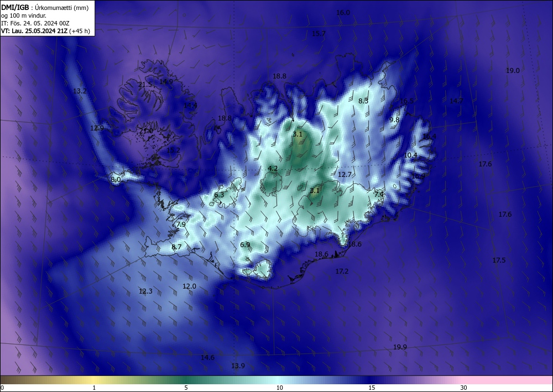
Task: Click the 12.3 value label
Action: [x=145, y=291]
